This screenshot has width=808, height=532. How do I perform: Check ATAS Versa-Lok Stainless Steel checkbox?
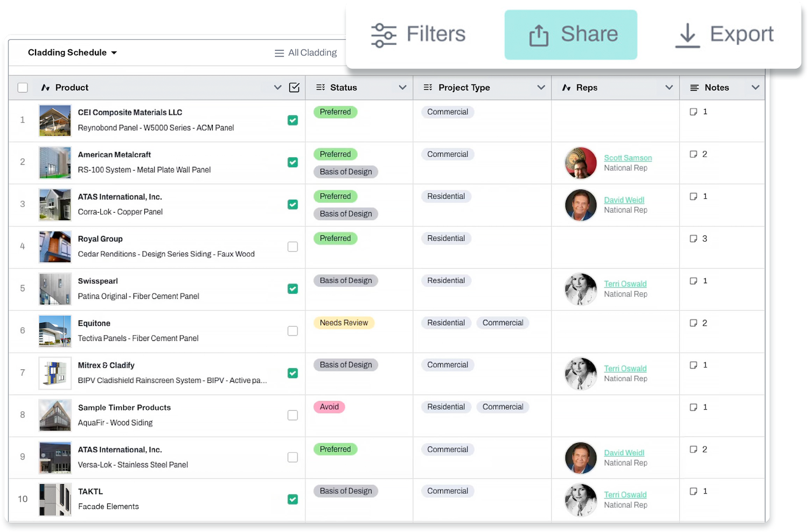(292, 457)
